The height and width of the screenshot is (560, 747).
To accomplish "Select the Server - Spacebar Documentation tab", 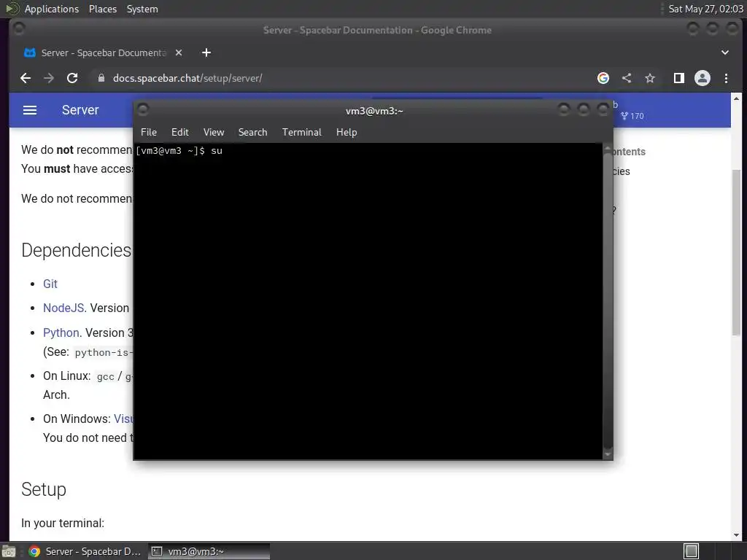I will coord(103,52).
